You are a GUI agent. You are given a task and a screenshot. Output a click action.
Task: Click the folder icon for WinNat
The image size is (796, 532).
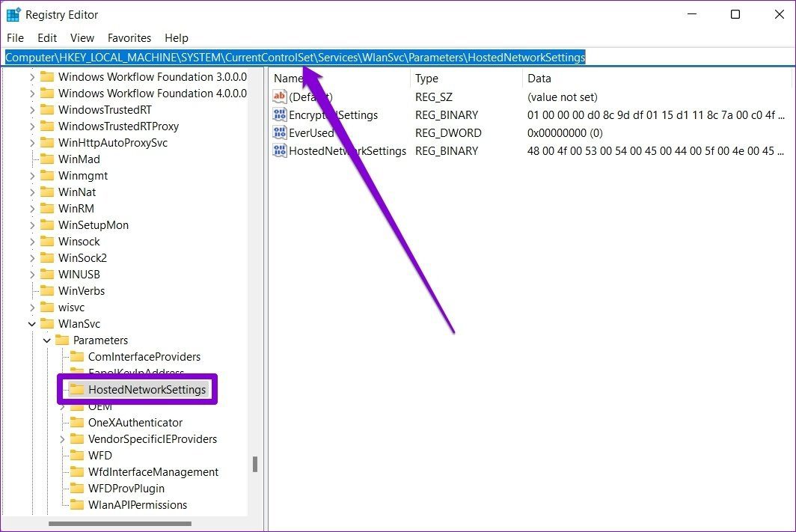pos(47,192)
